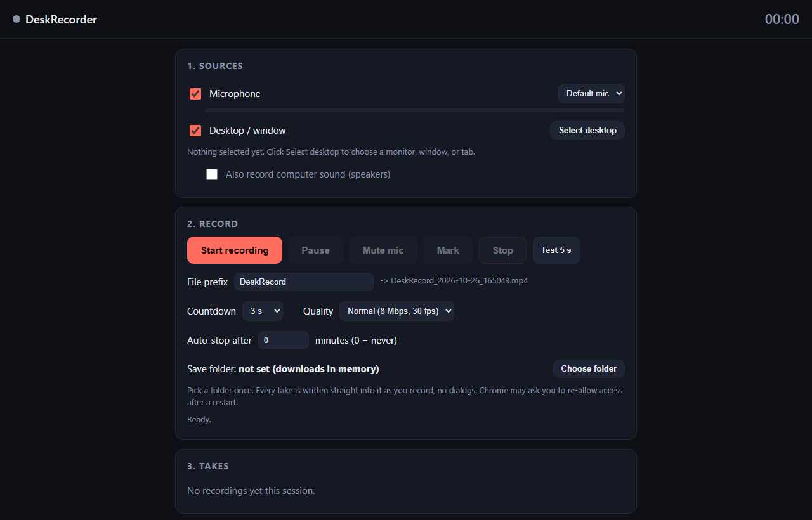Expand the Quality Normal (8 Mbps, 30 fps) dropdown
Image resolution: width=812 pixels, height=520 pixels.
396,311
